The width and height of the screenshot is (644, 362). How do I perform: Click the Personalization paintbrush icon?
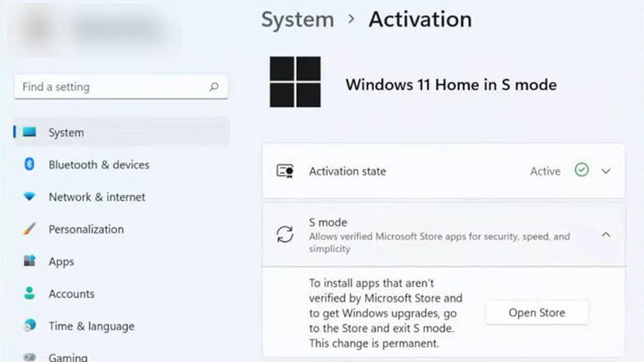(x=31, y=229)
